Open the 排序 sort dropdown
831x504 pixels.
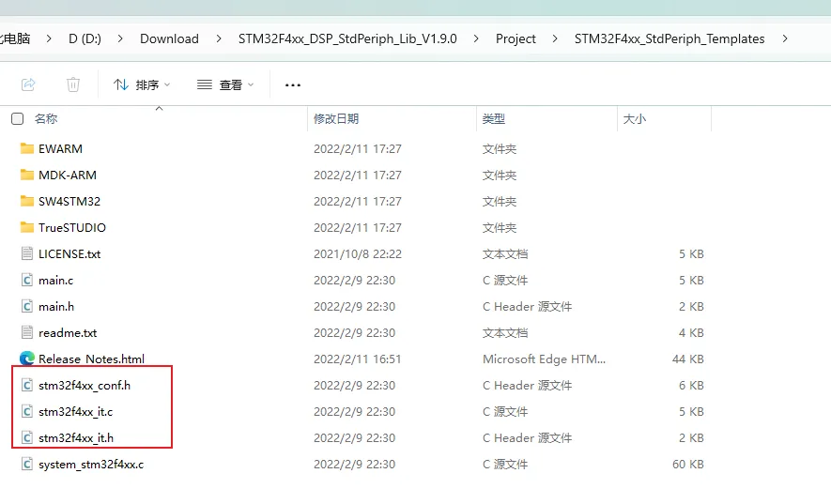pos(142,84)
